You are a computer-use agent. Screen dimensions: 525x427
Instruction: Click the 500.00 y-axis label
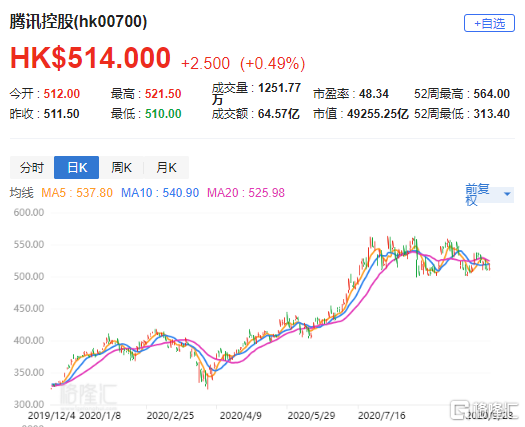pyautogui.click(x=29, y=276)
